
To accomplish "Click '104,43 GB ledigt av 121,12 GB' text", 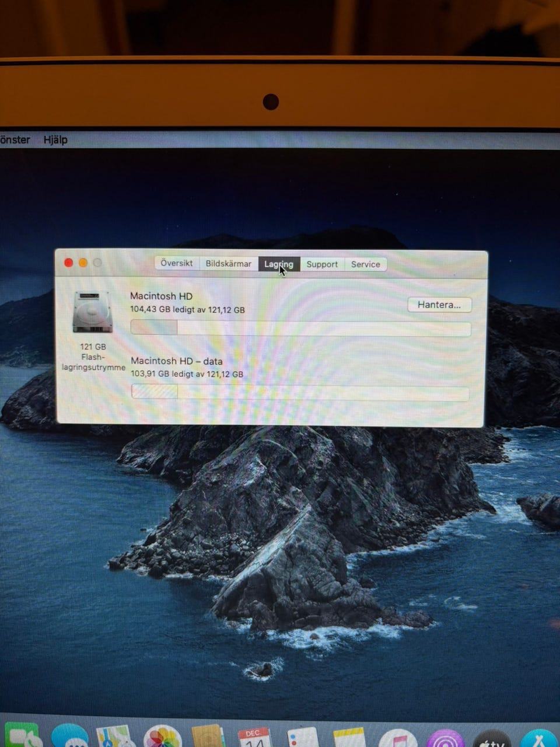I will (187, 309).
